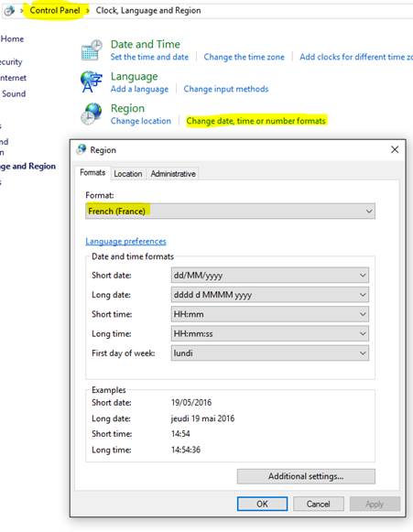The height and width of the screenshot is (532, 413).
Task: Open the Long date format dropdown
Action: (x=270, y=295)
